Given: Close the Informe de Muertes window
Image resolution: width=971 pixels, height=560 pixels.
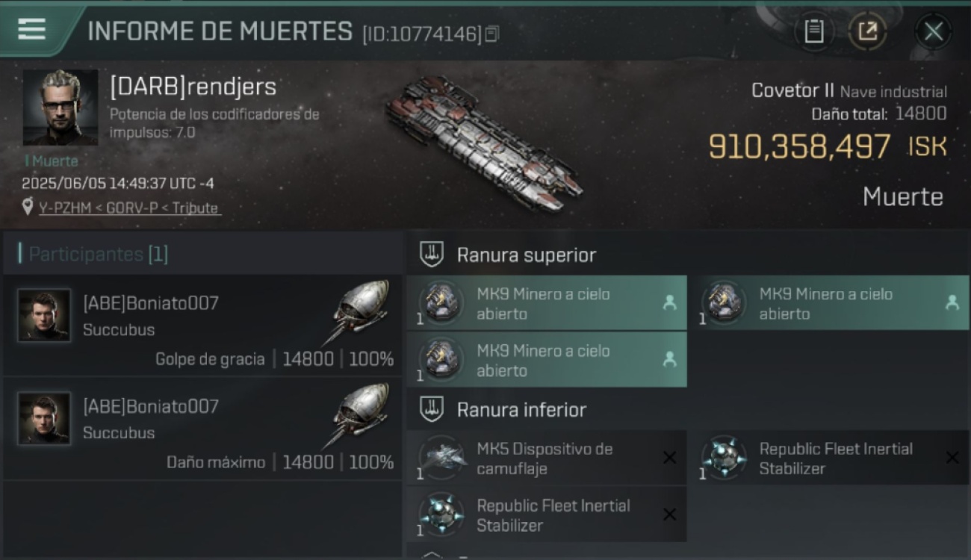Looking at the screenshot, I should pyautogui.click(x=933, y=31).
